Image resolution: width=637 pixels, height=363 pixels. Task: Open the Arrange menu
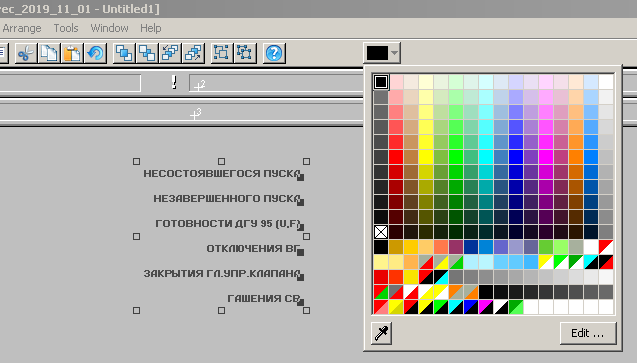click(x=22, y=28)
